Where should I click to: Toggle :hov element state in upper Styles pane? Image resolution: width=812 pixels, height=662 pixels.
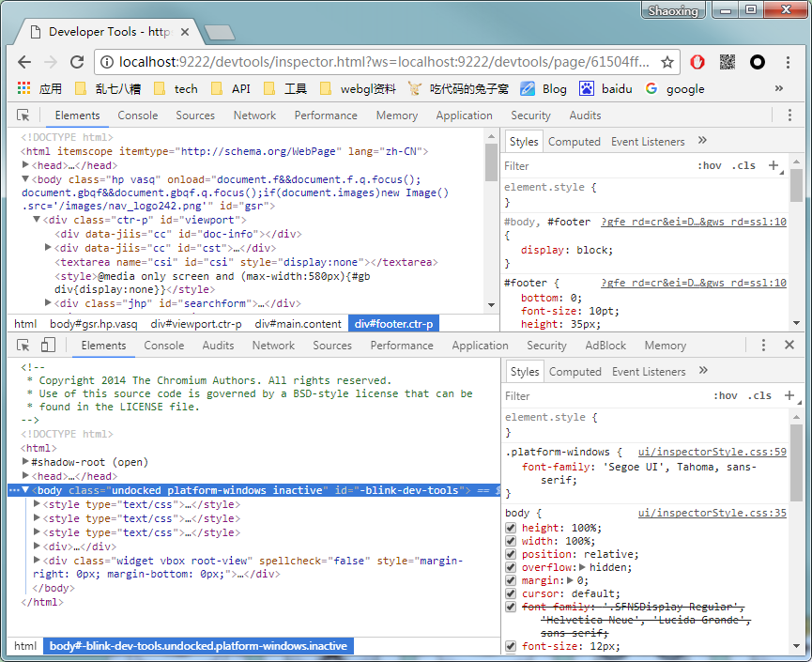tap(709, 166)
